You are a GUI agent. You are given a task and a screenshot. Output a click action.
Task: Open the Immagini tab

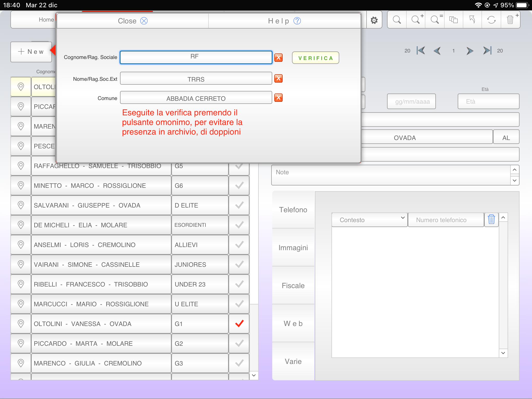pos(293,248)
